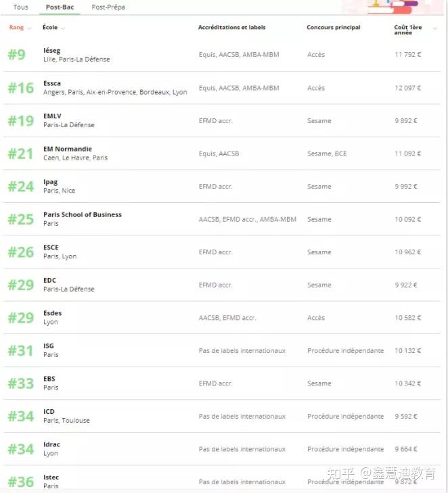The image size is (448, 493).
Task: Click the ESCE school name
Action: click(51, 248)
